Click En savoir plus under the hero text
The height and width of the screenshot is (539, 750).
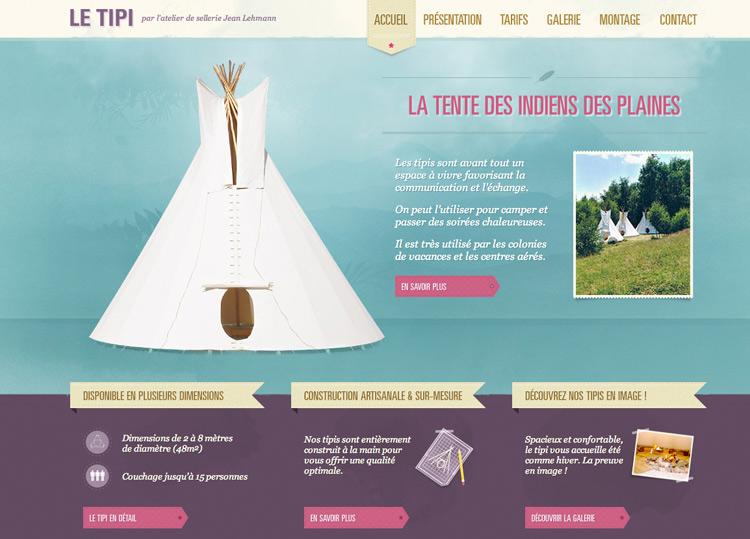tap(447, 286)
